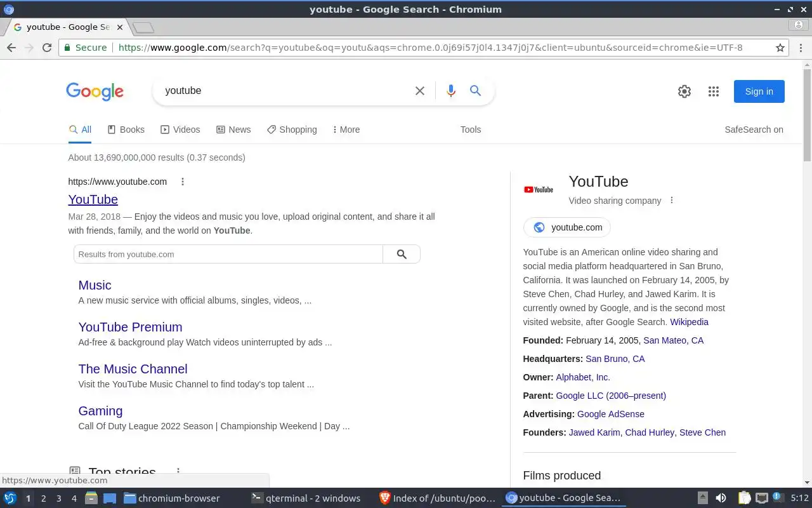
Task: Switch to virtual desktop 2
Action: 43,498
